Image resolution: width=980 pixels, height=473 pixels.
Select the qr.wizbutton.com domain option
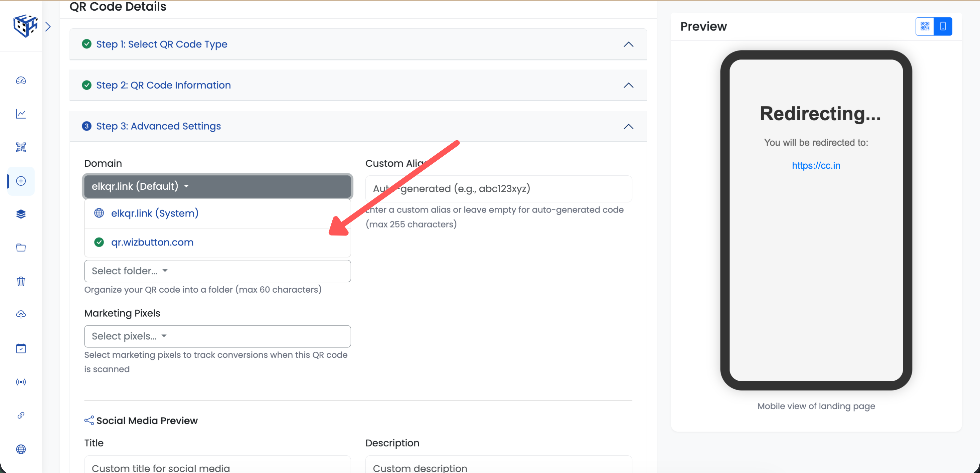point(152,242)
